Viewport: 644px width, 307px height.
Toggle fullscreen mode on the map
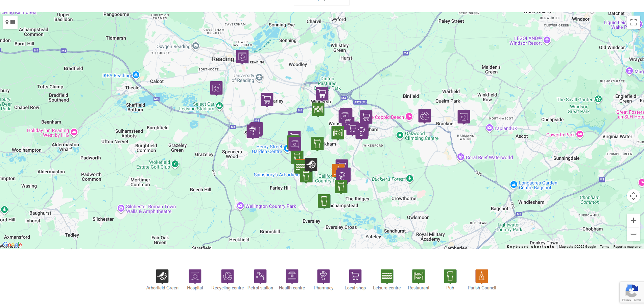[634, 22]
